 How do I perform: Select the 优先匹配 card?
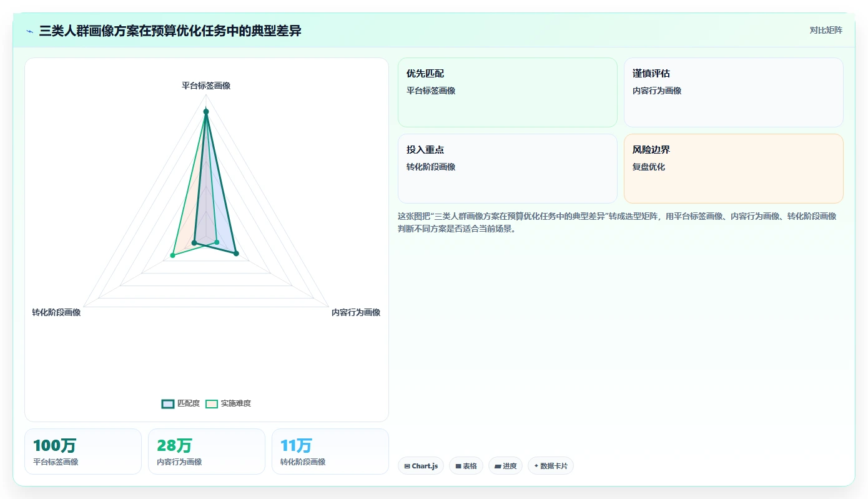pyautogui.click(x=507, y=92)
